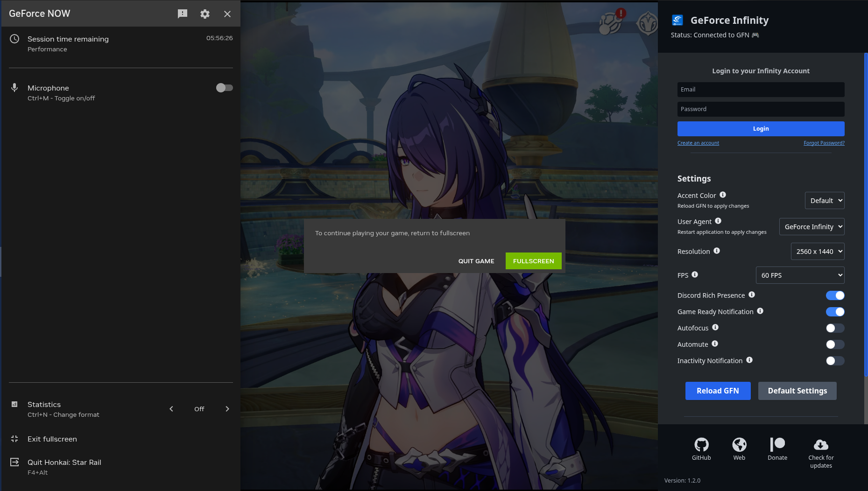Click the Create an account link
The height and width of the screenshot is (491, 868).
pos(698,143)
